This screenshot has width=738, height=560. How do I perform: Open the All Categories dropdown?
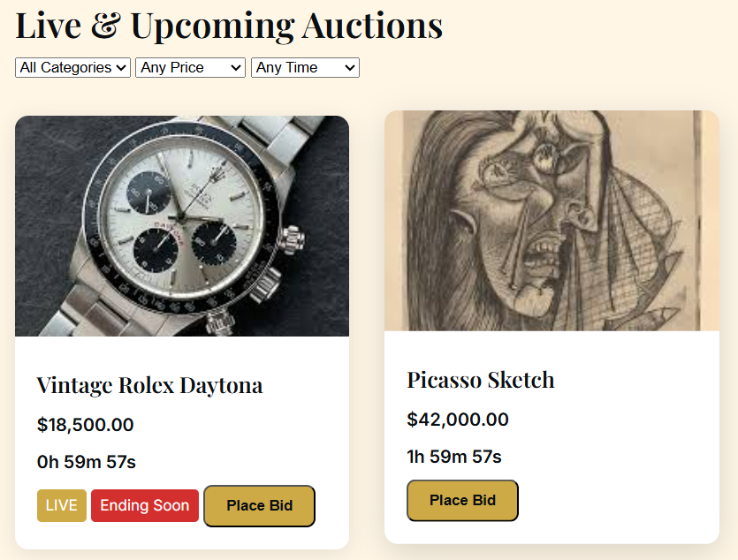72,67
